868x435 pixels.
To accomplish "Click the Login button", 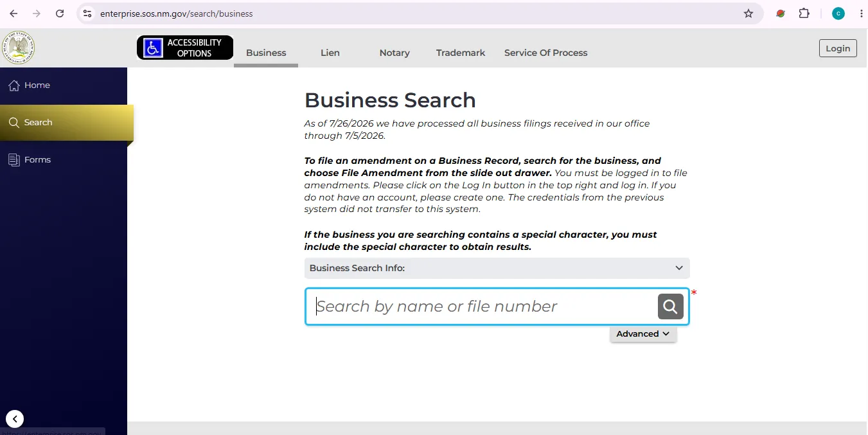I will [x=838, y=48].
